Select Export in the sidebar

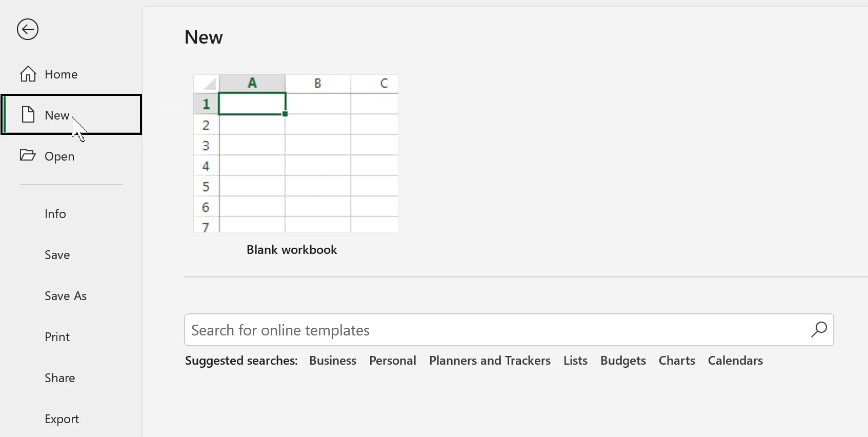click(x=62, y=419)
